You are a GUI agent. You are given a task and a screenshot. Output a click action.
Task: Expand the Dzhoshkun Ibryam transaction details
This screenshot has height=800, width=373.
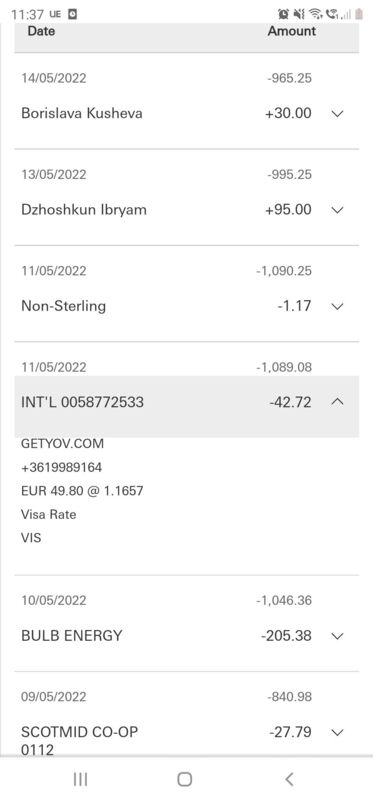[x=337, y=210]
